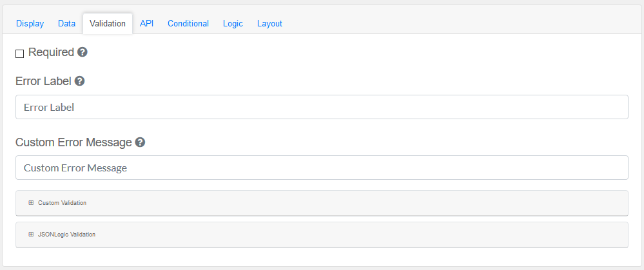The height and width of the screenshot is (270, 644).
Task: Go to the API tab
Action: click(146, 24)
